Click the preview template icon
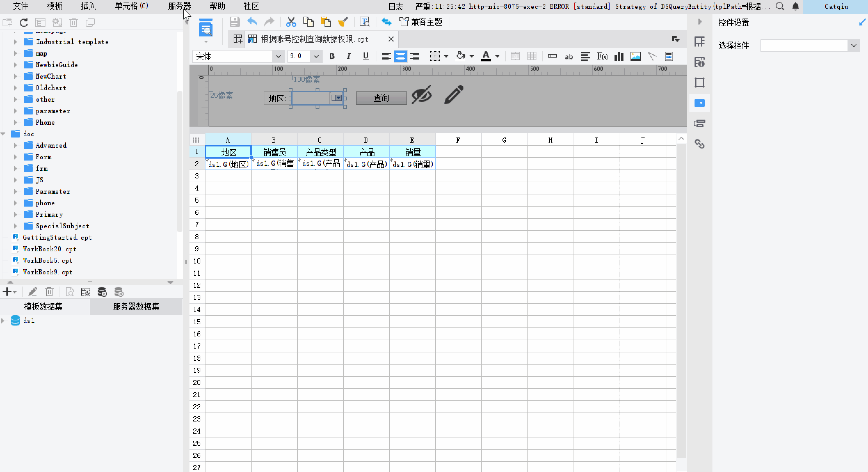The image size is (868, 472). coord(205,28)
